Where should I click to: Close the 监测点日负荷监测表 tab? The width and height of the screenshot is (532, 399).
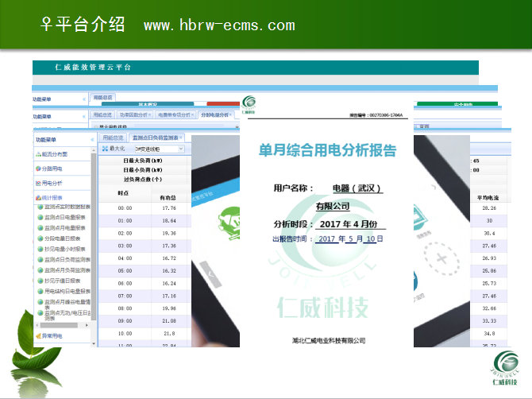[181, 138]
